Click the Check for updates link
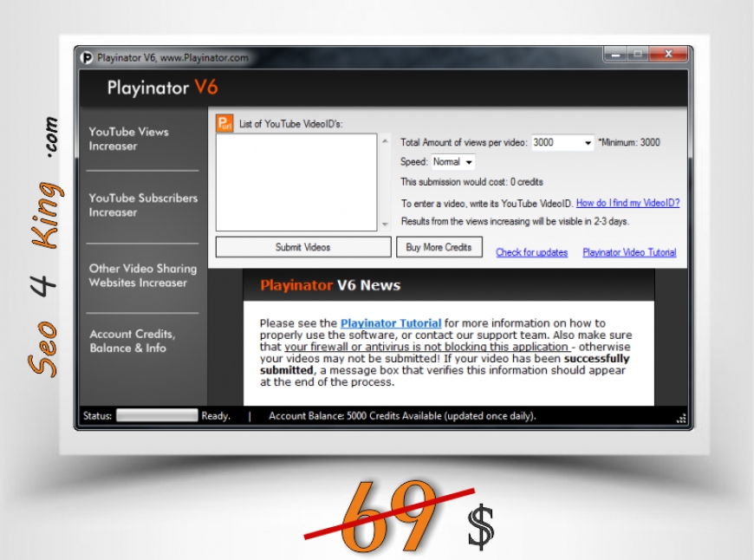 pos(531,252)
